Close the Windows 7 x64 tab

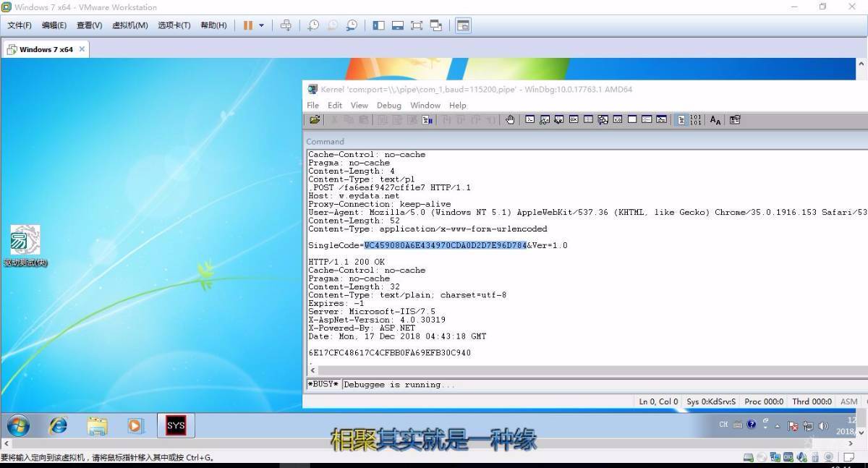click(82, 49)
